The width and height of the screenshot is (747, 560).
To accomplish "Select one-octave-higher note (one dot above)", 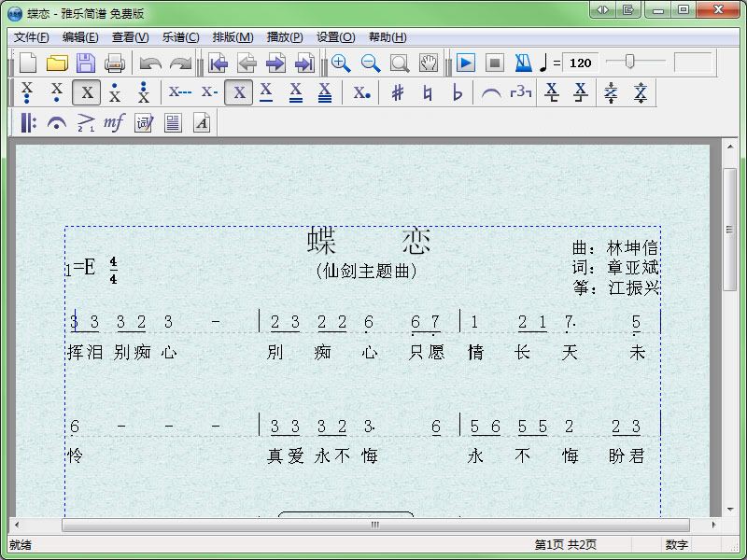I will (x=115, y=92).
